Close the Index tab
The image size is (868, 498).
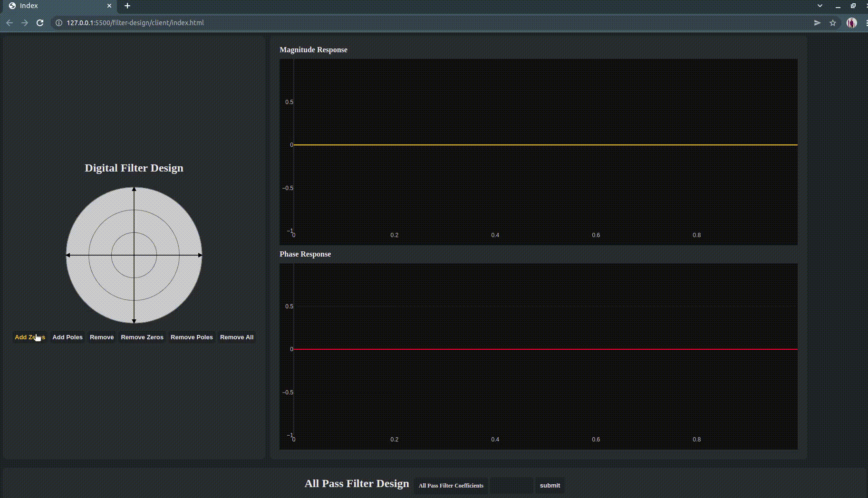coord(109,6)
